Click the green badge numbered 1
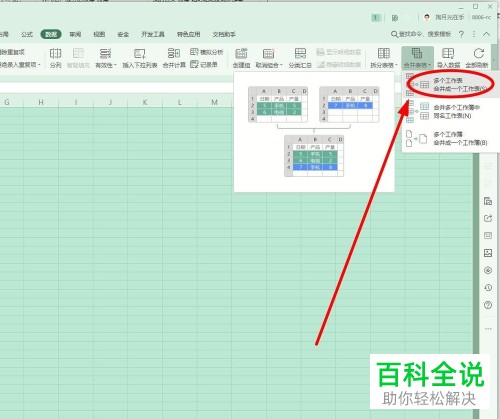Screen dimensions: 500x419 coord(376,18)
